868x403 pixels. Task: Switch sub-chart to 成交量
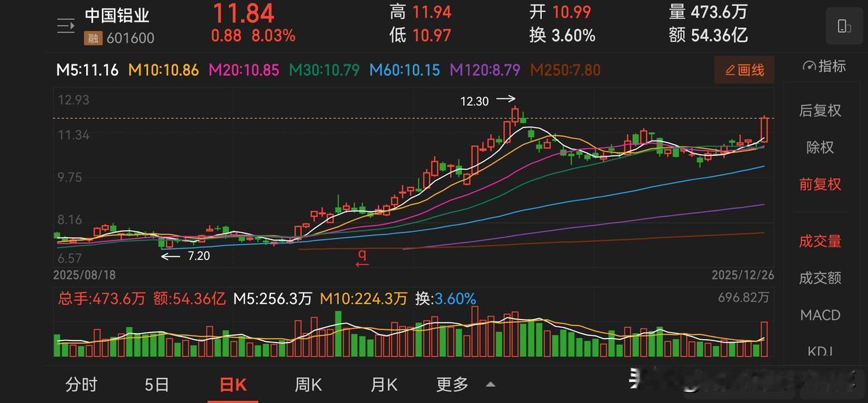click(x=820, y=241)
